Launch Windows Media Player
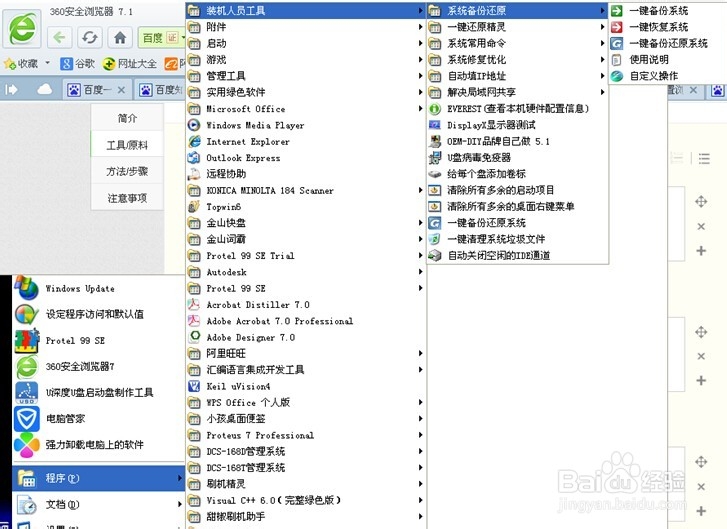 (306, 125)
